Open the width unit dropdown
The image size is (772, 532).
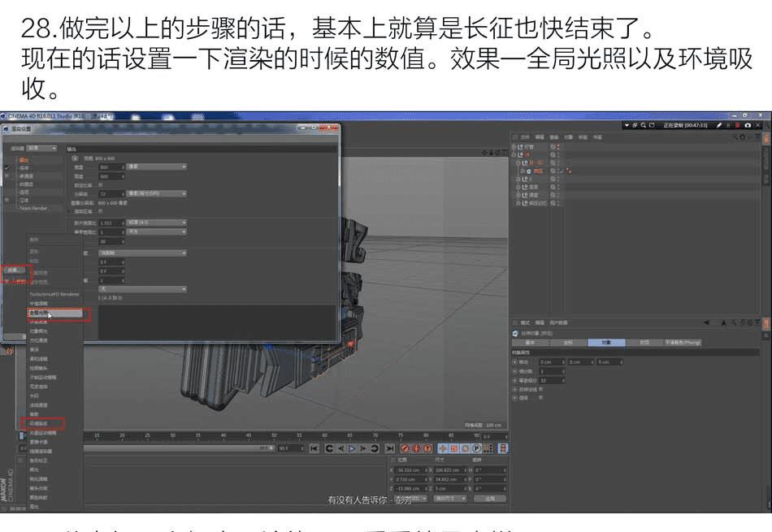(157, 167)
